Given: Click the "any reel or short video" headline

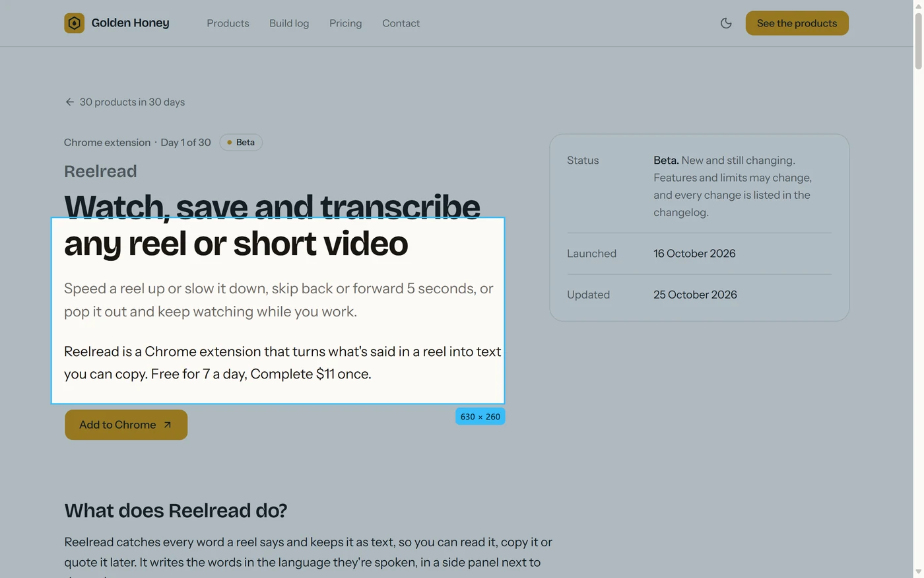Looking at the screenshot, I should 236,243.
